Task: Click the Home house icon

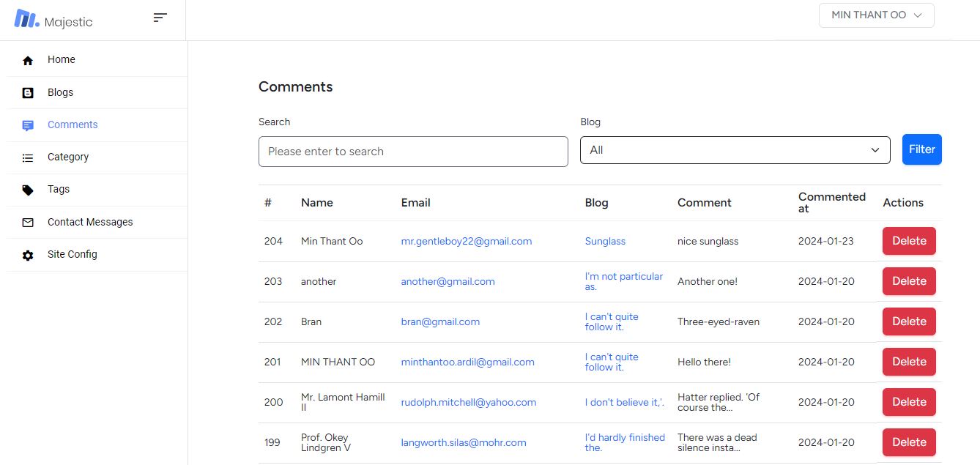Action: pyautogui.click(x=28, y=60)
